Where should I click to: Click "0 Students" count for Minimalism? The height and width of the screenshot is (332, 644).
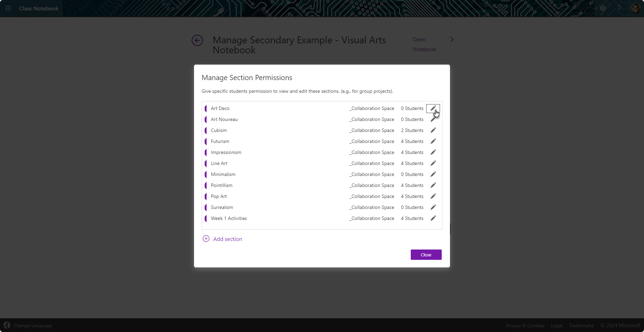coord(412,174)
